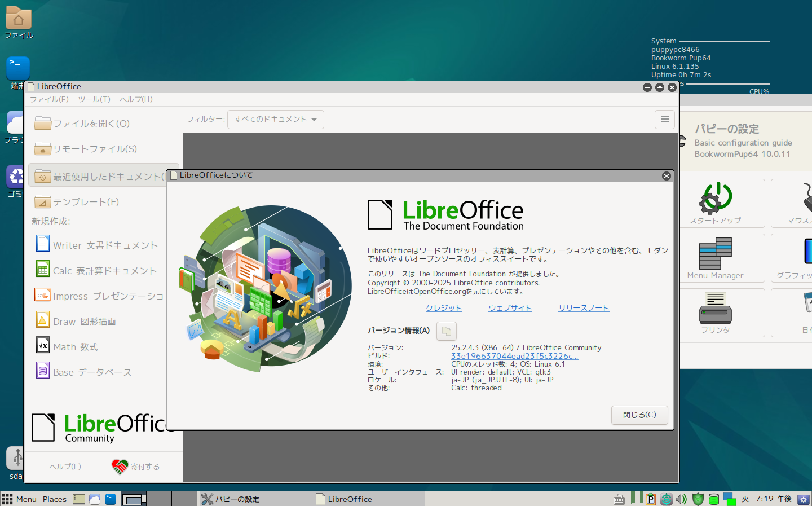Open the ツール(T) menu
The image size is (812, 506).
[94, 99]
